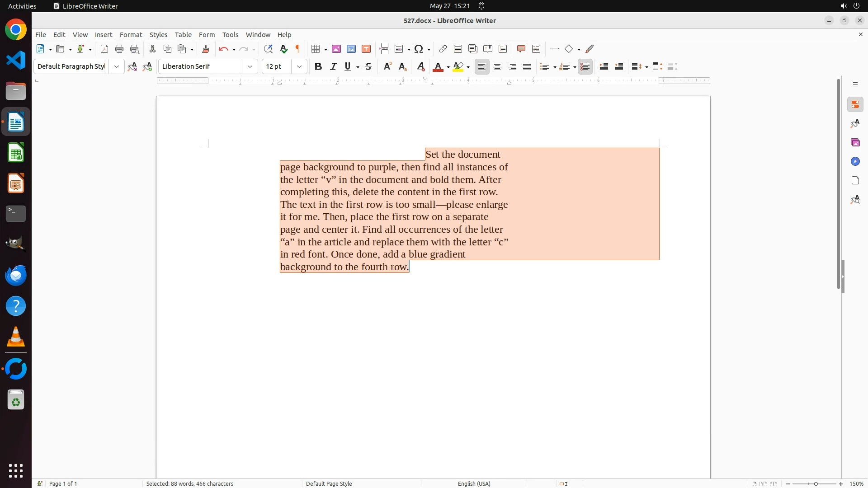
Task: Open the Format menu
Action: (131, 35)
